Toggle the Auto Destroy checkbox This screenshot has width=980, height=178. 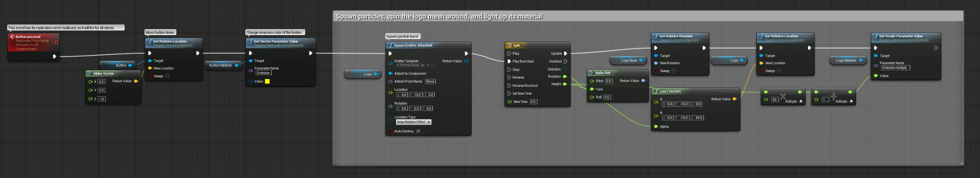coord(418,131)
